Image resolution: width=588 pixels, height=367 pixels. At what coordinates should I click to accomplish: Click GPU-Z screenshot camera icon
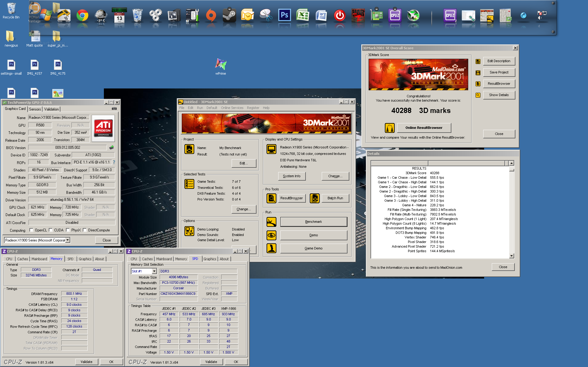click(x=114, y=109)
